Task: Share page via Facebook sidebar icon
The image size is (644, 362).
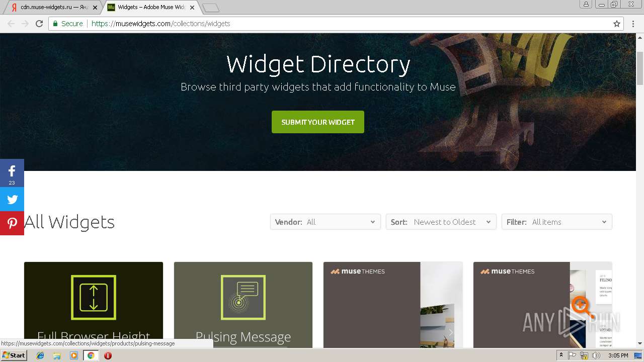Action: pos(12,173)
